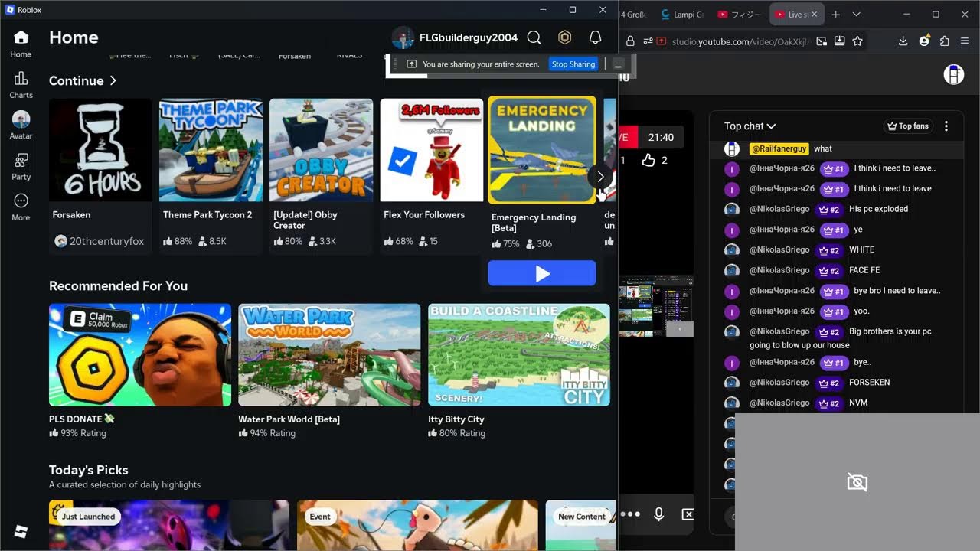Switch to the フィジー YouTube browser tab

point(740,15)
